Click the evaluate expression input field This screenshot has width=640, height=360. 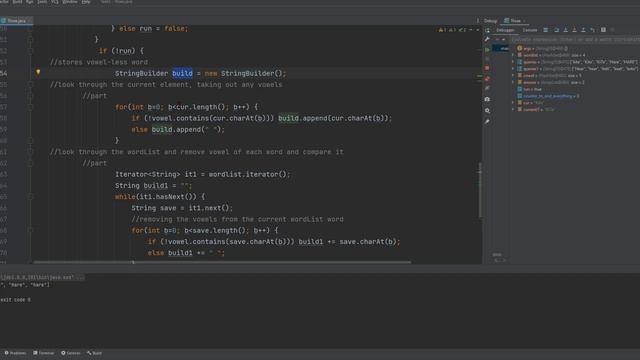(575, 40)
